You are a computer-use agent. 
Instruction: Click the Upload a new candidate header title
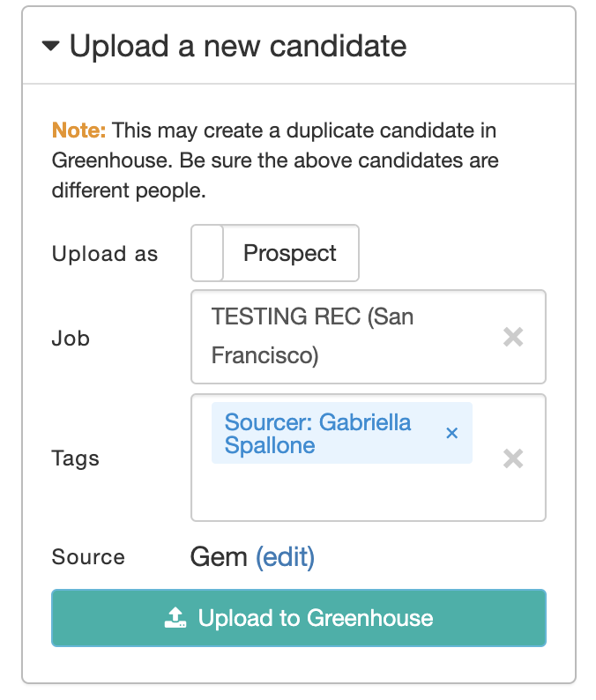tap(238, 46)
